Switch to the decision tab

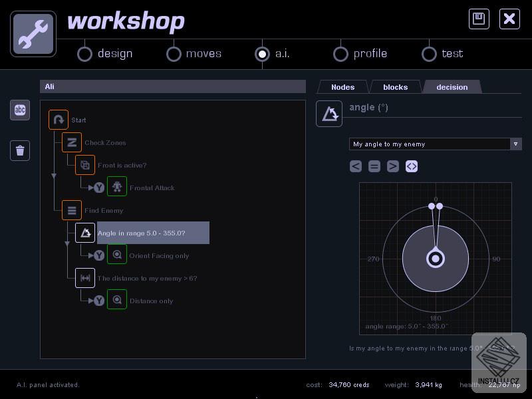click(x=452, y=87)
